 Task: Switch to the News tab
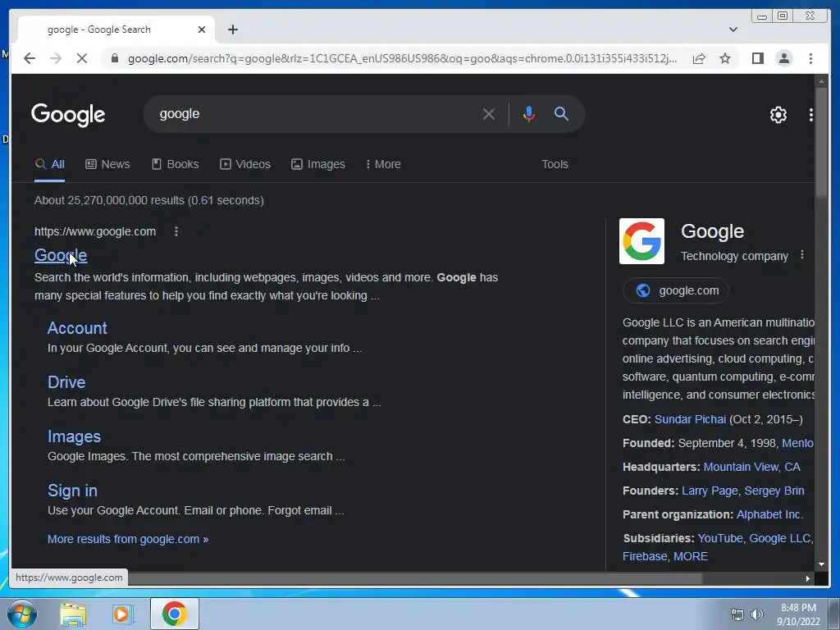(x=107, y=164)
